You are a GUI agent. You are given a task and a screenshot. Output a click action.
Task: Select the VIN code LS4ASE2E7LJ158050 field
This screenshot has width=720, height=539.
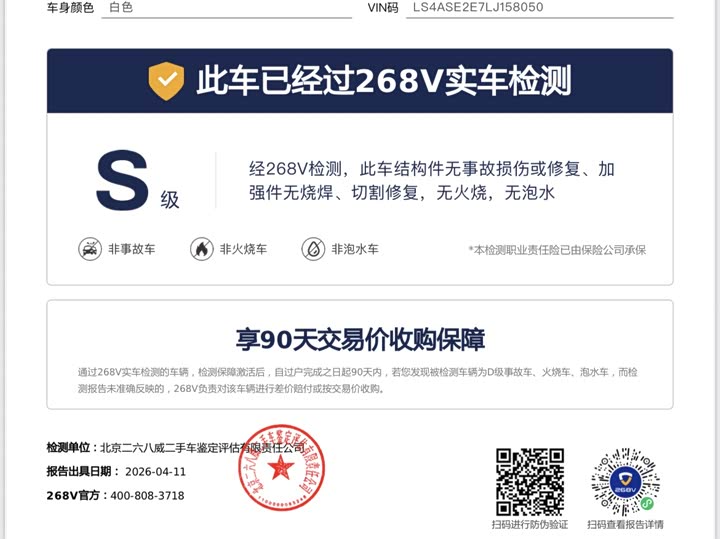click(x=540, y=8)
